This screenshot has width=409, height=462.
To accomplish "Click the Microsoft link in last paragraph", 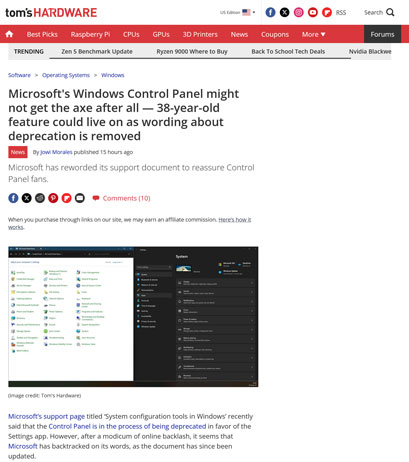I will click(x=23, y=446).
